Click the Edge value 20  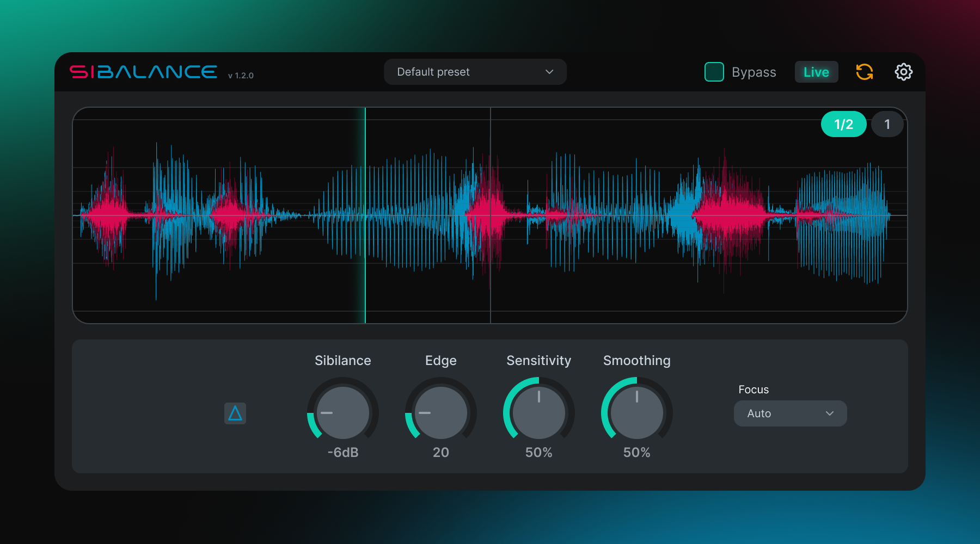pyautogui.click(x=441, y=453)
